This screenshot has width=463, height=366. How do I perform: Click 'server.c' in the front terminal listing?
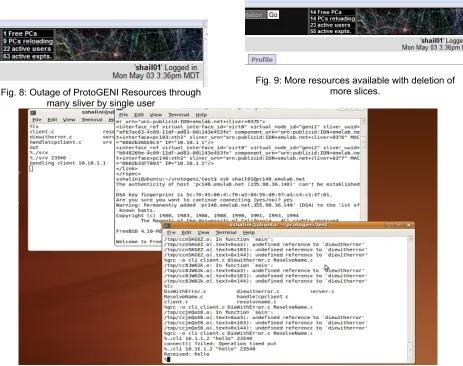coord(322,291)
